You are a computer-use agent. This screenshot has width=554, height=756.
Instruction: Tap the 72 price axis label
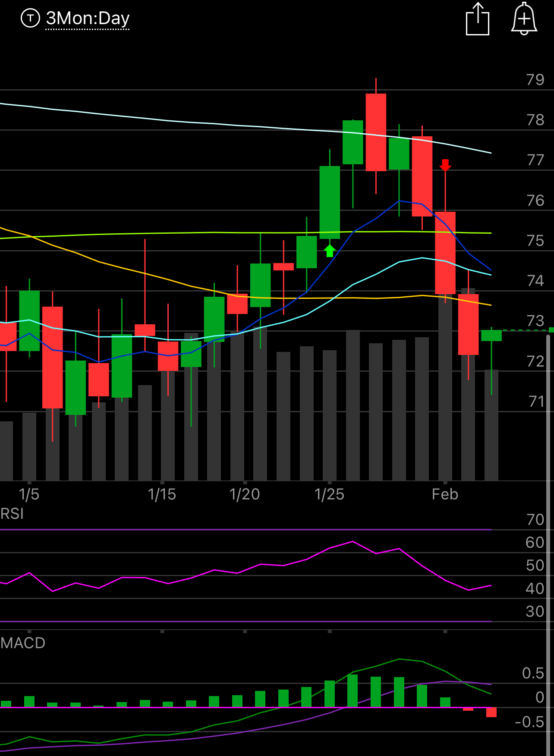(535, 361)
